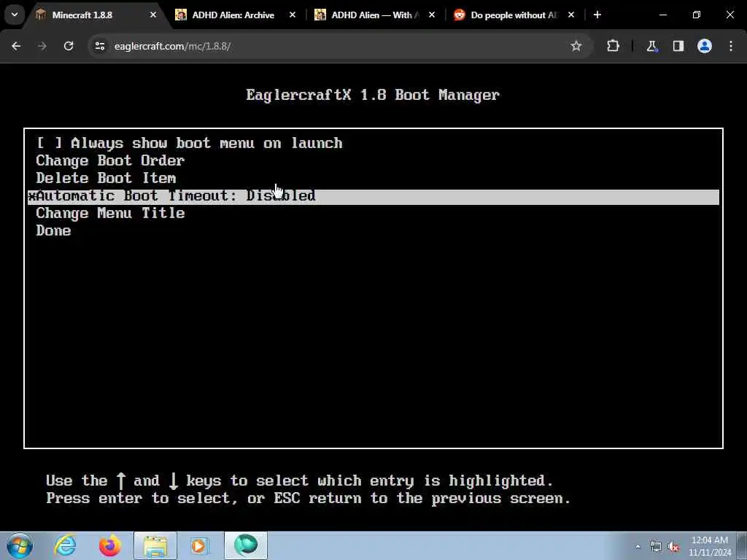Launch Internet Explorer from taskbar
This screenshot has height=560, width=747.
(x=65, y=545)
